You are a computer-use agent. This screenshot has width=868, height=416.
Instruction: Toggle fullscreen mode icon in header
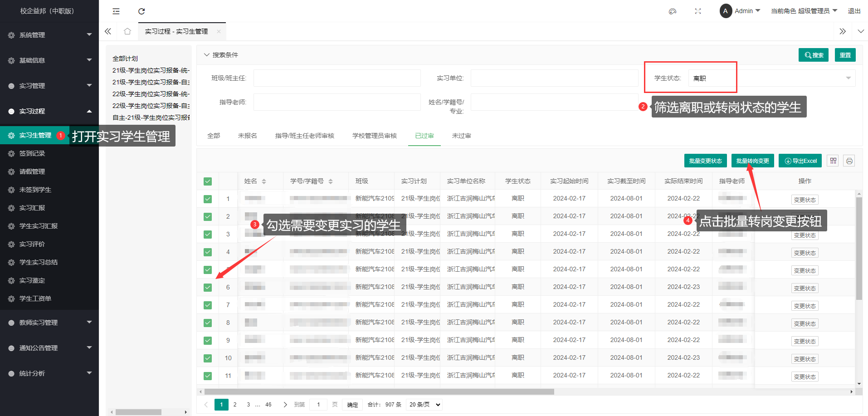tap(698, 11)
